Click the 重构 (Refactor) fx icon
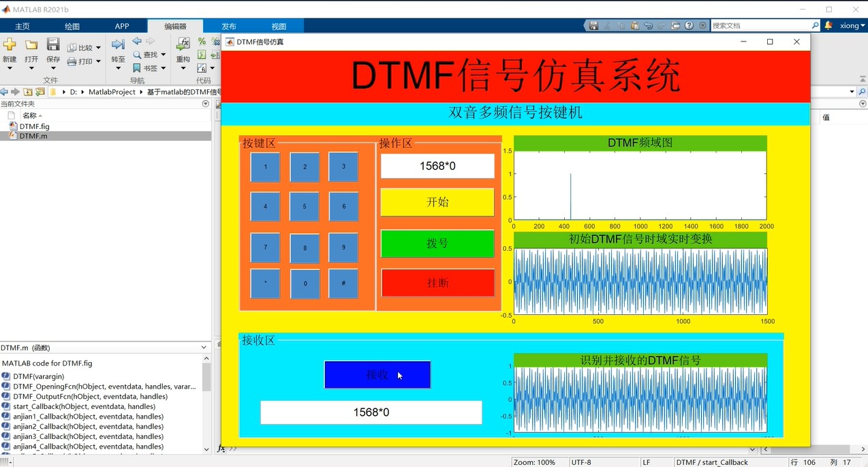The width and height of the screenshot is (868, 467). pos(183,44)
